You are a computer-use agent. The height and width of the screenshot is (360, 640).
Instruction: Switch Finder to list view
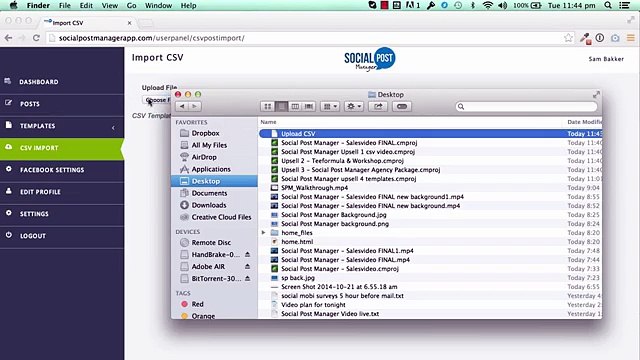click(x=281, y=107)
